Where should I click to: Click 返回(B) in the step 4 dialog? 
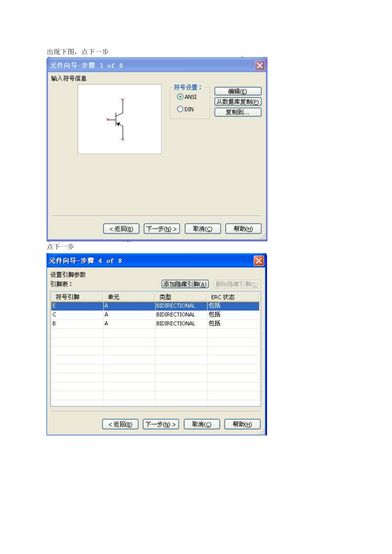pos(120,424)
